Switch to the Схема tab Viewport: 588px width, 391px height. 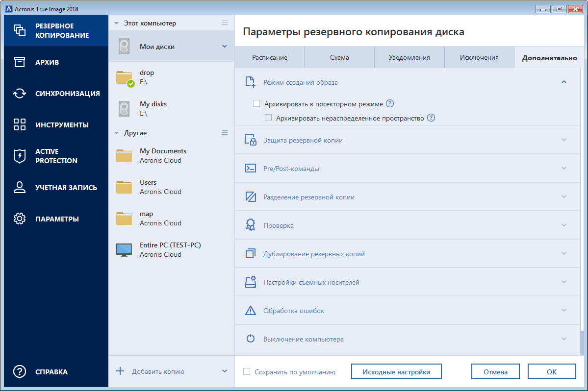339,57
